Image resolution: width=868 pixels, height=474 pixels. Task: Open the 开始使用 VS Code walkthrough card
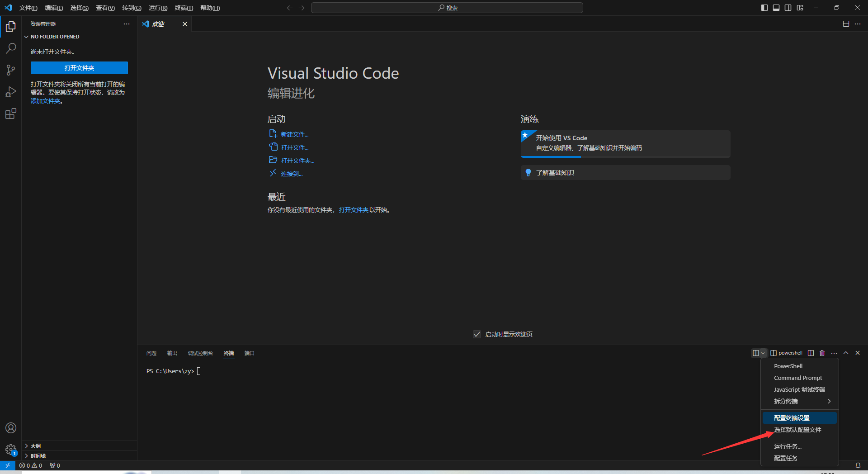coord(625,143)
